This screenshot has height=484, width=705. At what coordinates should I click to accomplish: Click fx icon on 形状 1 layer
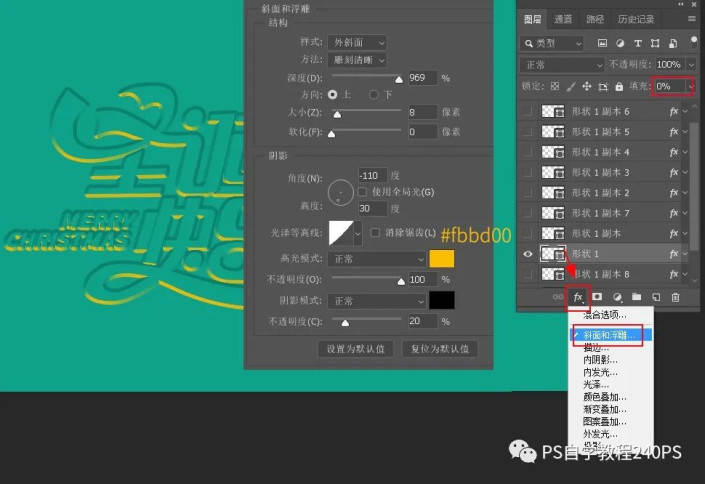(x=674, y=254)
